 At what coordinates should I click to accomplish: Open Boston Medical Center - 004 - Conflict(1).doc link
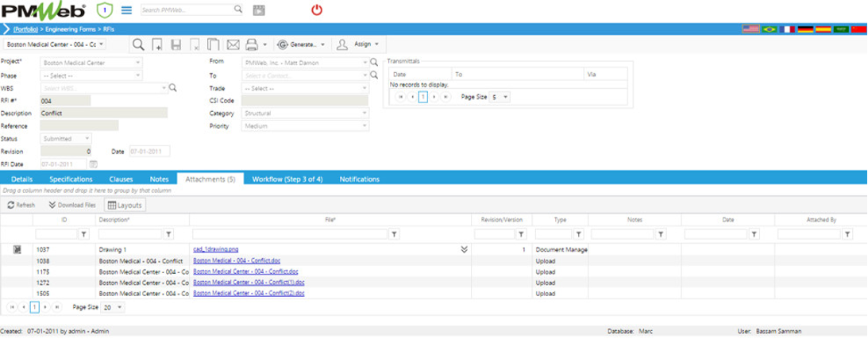249,283
